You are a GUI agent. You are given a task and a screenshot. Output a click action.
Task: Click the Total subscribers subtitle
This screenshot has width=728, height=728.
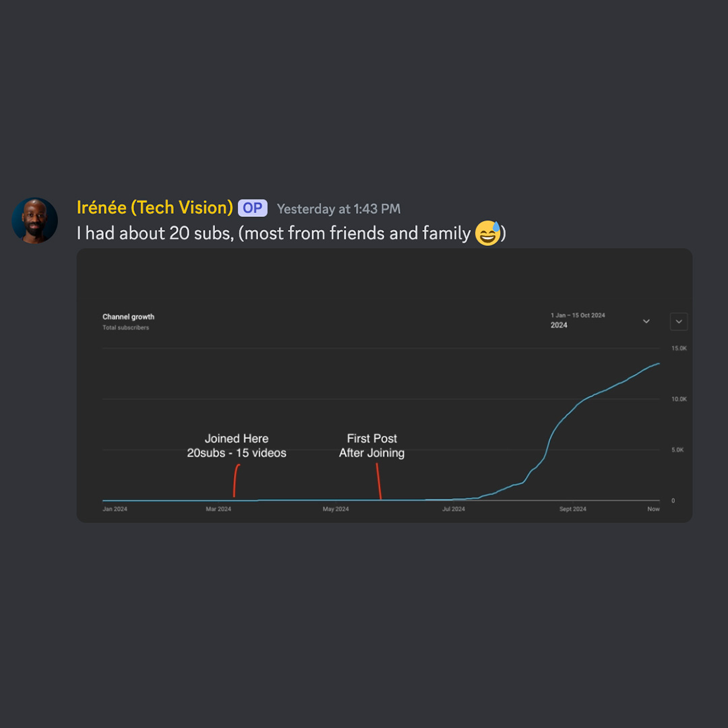point(126,328)
